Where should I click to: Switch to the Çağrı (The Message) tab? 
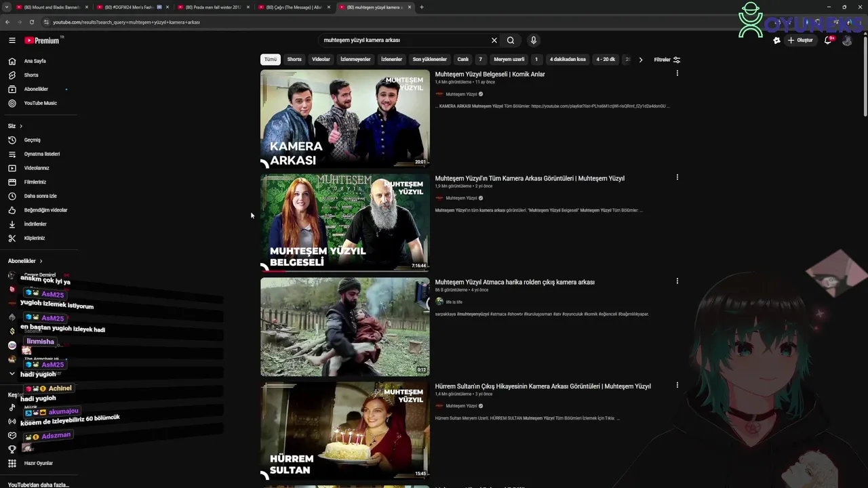tap(294, 7)
